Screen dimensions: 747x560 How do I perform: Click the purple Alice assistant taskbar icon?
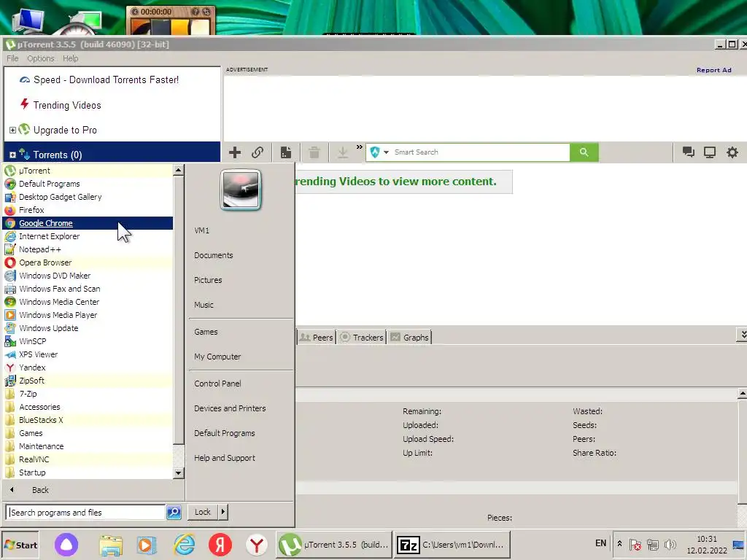tap(66, 544)
